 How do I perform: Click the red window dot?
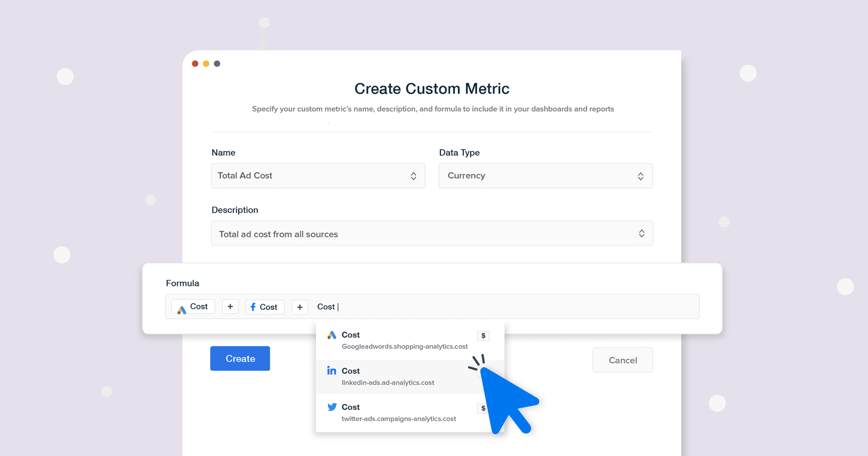click(x=195, y=64)
